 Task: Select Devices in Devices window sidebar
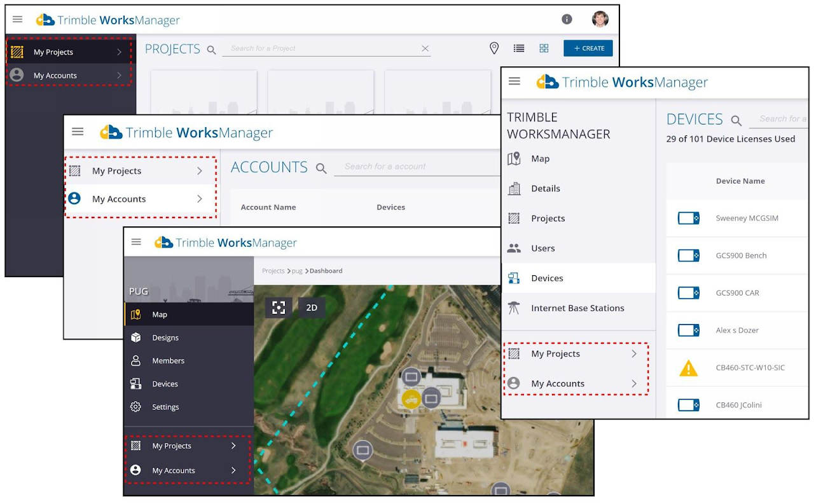pos(578,278)
